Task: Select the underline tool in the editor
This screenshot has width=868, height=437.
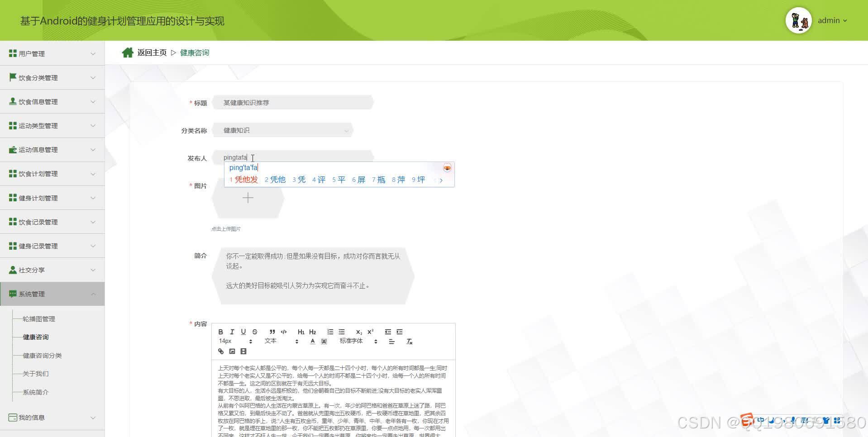Action: point(243,332)
